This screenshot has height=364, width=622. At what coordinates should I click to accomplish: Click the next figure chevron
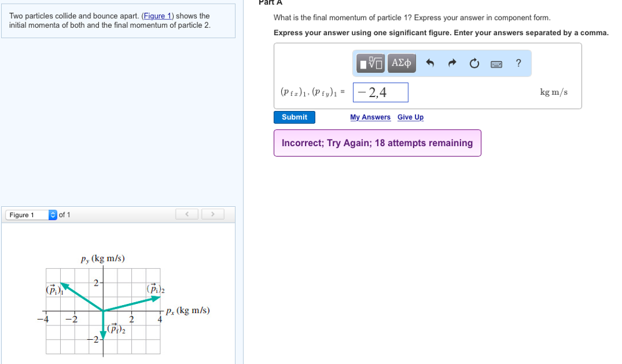pos(213,214)
